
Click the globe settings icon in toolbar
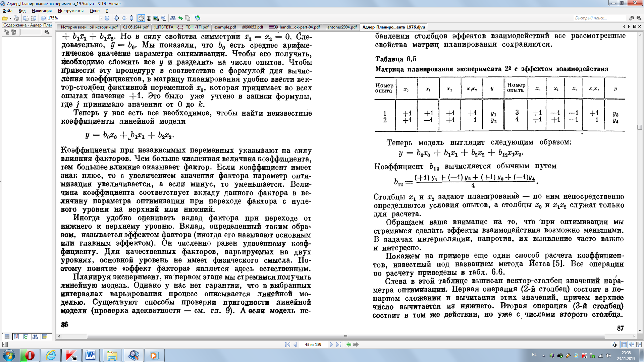click(x=198, y=18)
